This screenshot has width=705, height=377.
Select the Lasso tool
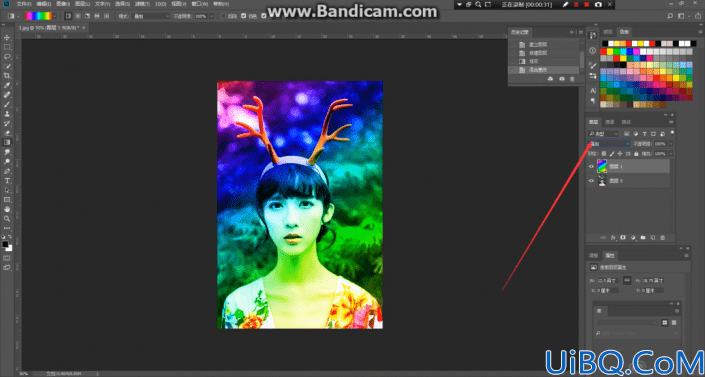point(7,57)
